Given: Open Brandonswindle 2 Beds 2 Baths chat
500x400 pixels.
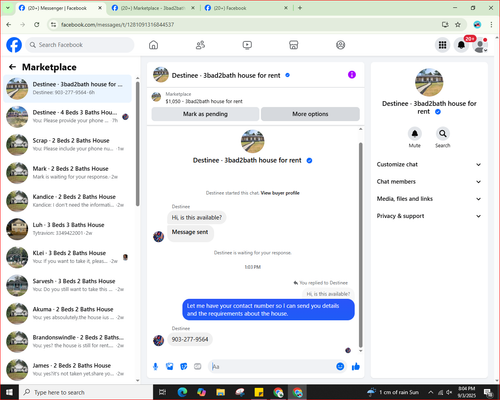Looking at the screenshot, I should pyautogui.click(x=68, y=341).
